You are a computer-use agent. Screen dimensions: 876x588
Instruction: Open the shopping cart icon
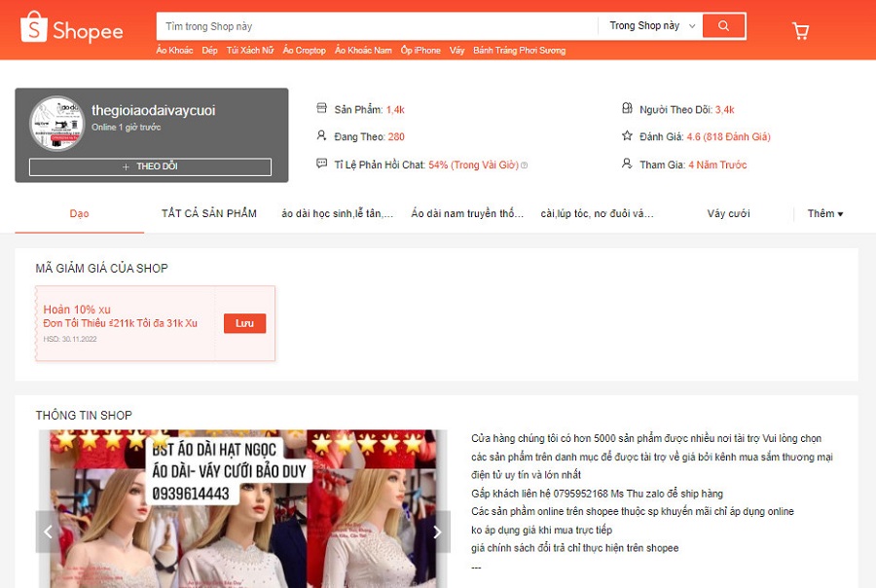click(x=800, y=31)
